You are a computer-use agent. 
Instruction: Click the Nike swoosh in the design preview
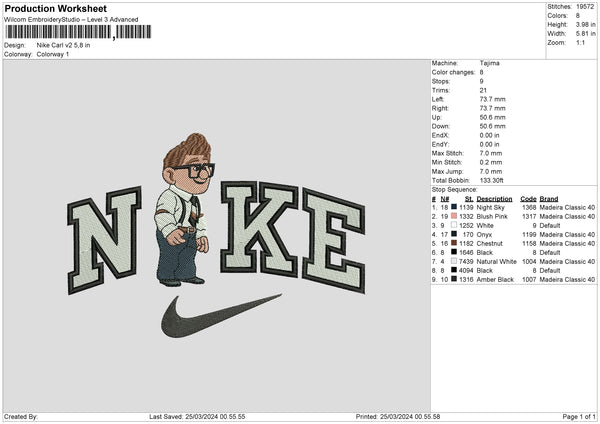pos(221,316)
